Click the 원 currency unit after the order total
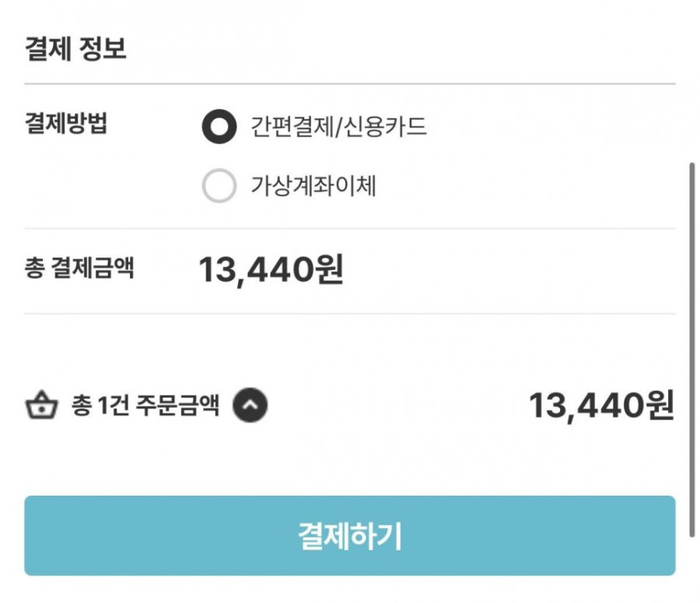This screenshot has height=603, width=700. tap(660, 407)
